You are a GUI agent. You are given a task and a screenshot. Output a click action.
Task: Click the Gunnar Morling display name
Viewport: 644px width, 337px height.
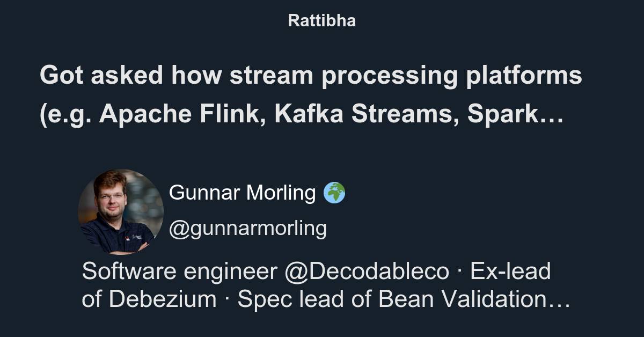click(242, 193)
